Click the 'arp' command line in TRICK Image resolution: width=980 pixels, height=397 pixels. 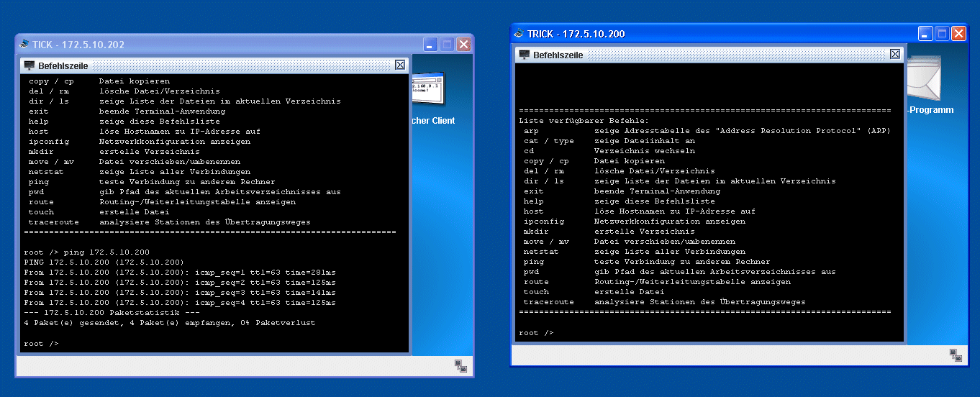pos(707,131)
